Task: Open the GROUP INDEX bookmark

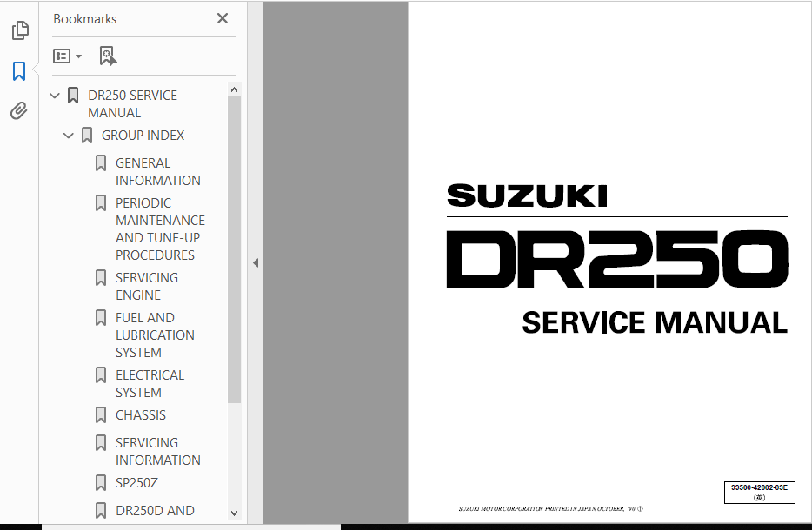Action: point(143,136)
